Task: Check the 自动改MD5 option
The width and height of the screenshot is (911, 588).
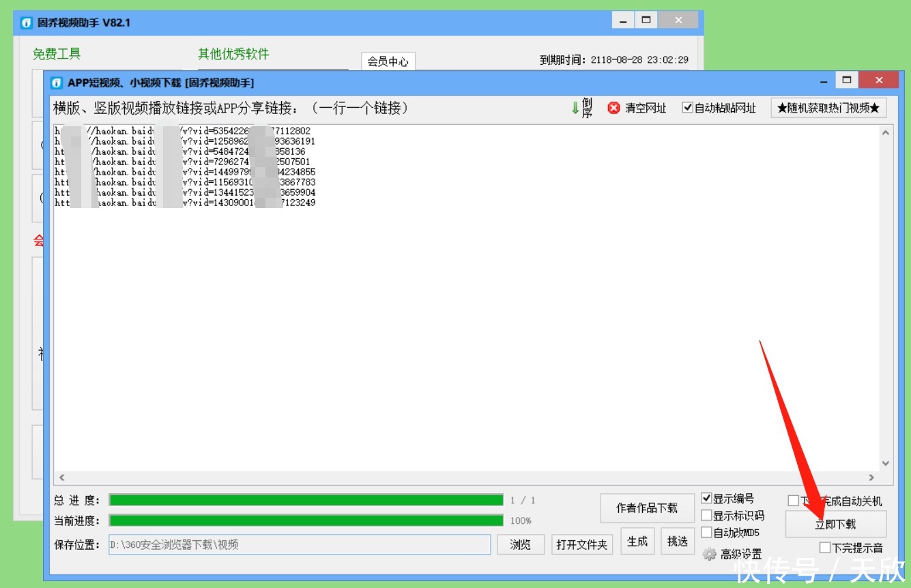Action: (x=708, y=532)
